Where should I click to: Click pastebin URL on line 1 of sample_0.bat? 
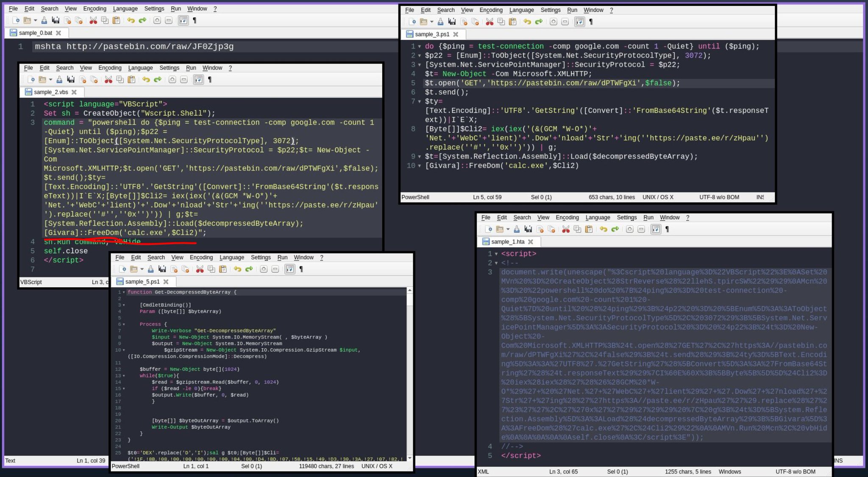(x=150, y=47)
